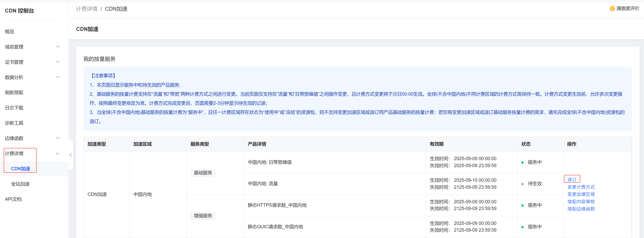Open the 日志下载 menu item
This screenshot has width=644, height=238.
(x=14, y=108)
